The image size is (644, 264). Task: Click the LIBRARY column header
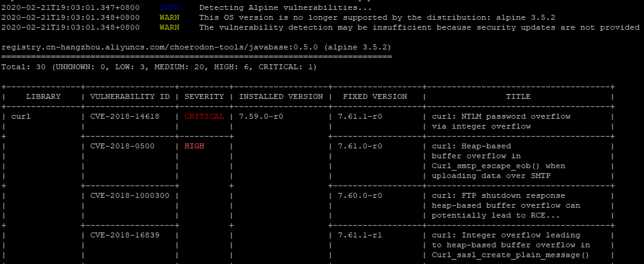click(43, 96)
